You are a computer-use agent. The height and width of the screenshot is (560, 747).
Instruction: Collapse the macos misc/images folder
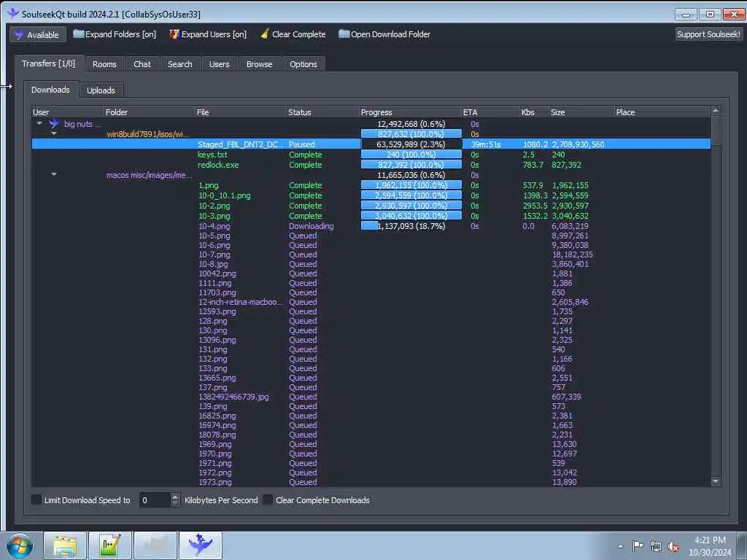[54, 175]
